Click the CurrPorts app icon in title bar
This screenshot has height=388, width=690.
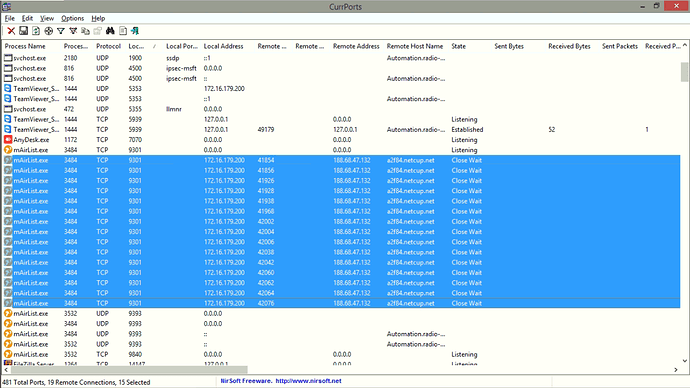coord(7,6)
